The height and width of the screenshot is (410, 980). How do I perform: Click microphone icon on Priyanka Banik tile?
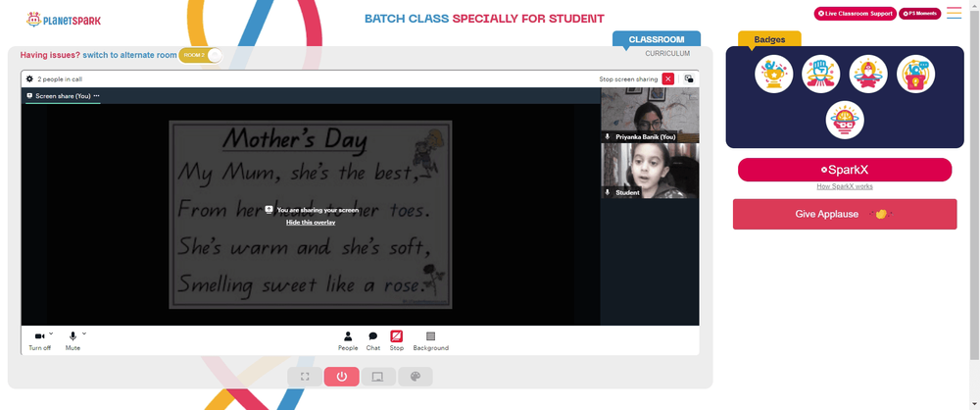[607, 136]
